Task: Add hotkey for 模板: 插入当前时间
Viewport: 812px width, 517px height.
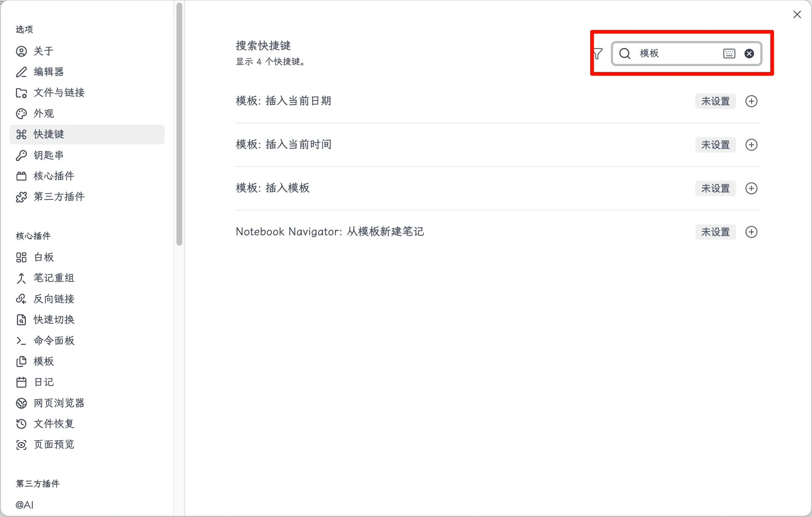Action: tap(751, 145)
